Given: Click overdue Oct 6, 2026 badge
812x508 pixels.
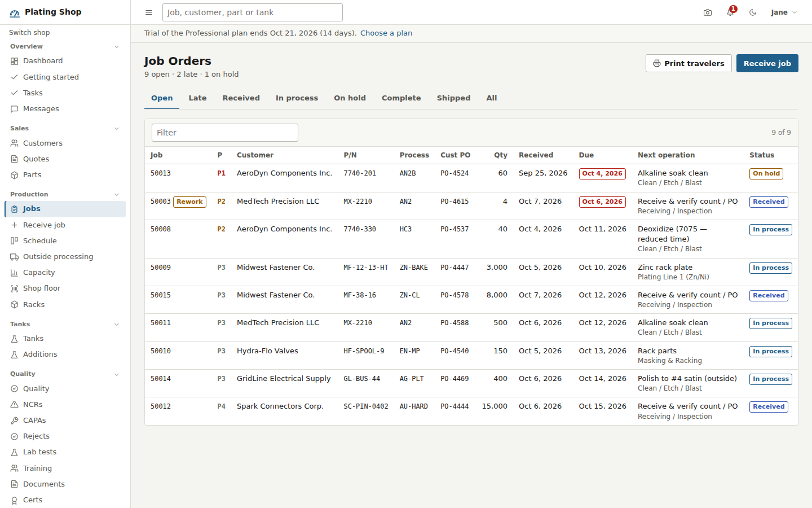Looking at the screenshot, I should [x=602, y=202].
